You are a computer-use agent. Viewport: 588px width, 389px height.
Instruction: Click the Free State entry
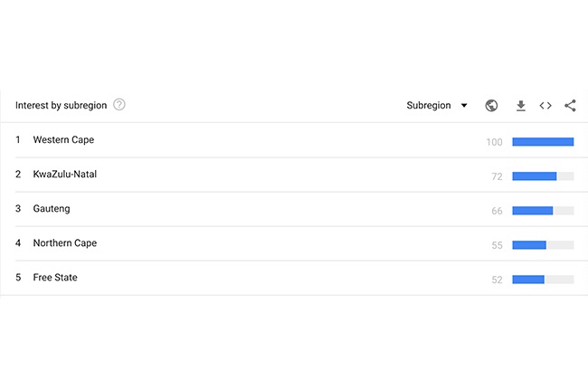[x=55, y=278]
